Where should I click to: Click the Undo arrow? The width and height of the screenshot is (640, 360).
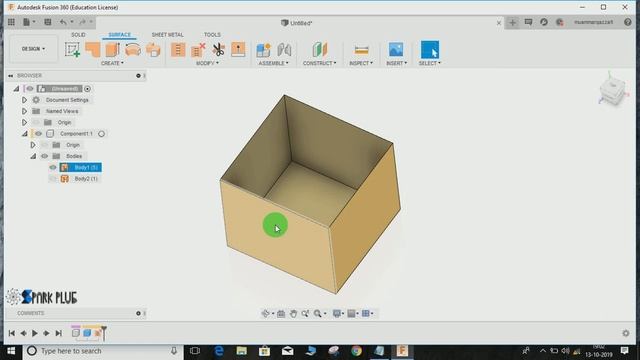pos(63,22)
